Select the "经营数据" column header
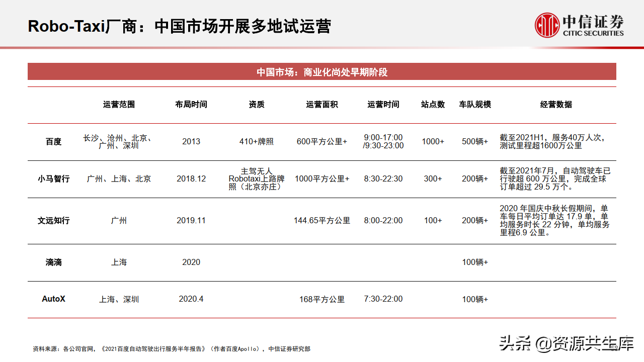 pyautogui.click(x=556, y=105)
